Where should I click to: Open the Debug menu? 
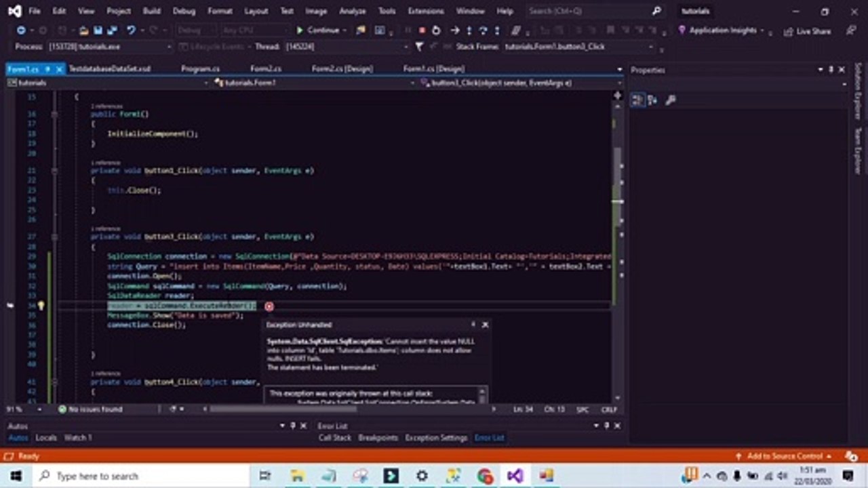[x=184, y=11]
